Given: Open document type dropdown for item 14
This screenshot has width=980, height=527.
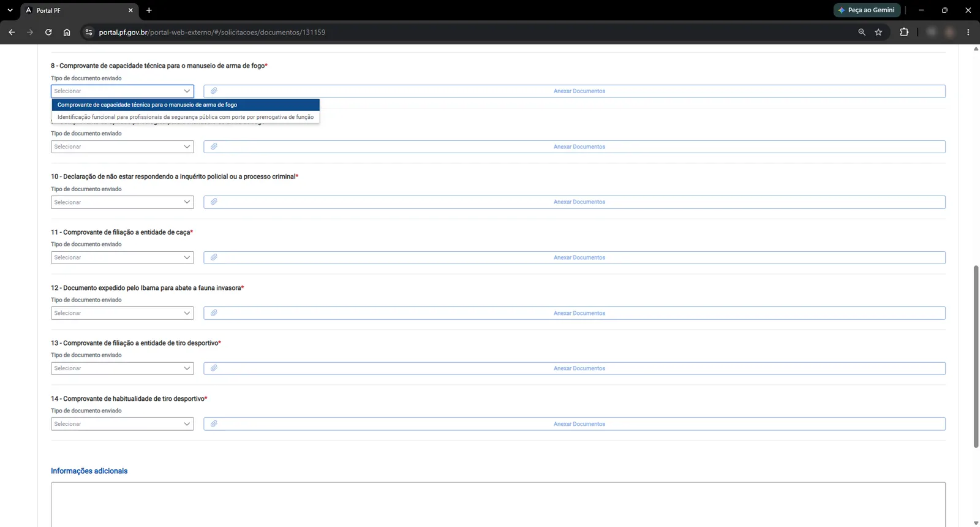Looking at the screenshot, I should point(123,424).
